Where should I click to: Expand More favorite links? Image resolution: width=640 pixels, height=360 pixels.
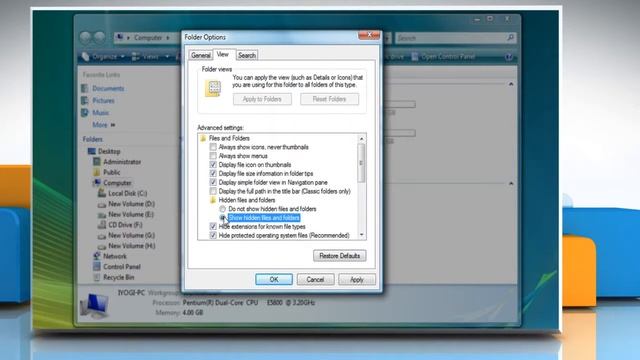[104, 125]
